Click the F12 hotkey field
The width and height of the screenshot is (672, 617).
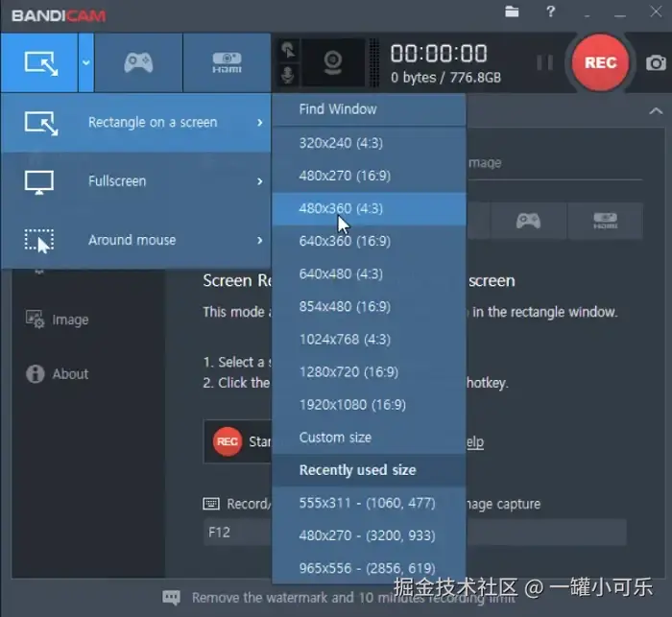pos(238,533)
